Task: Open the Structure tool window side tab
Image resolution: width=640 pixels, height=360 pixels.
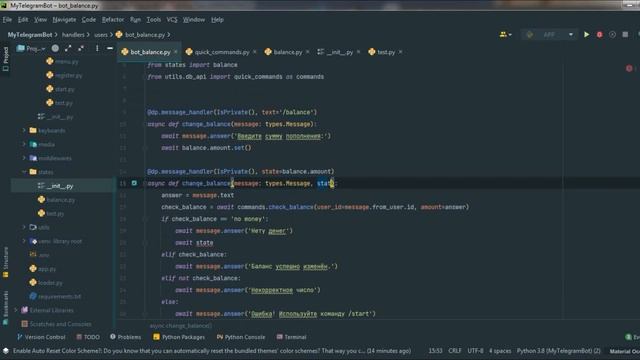Action: click(6, 262)
